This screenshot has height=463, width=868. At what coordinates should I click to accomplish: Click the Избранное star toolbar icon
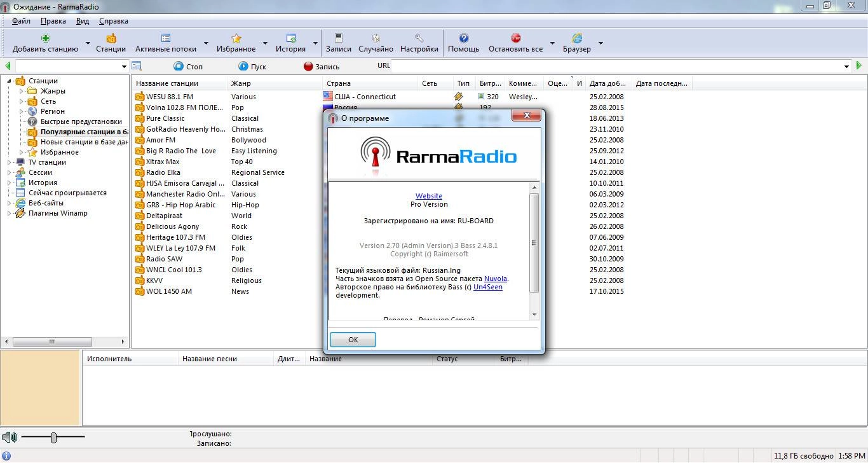pos(236,38)
